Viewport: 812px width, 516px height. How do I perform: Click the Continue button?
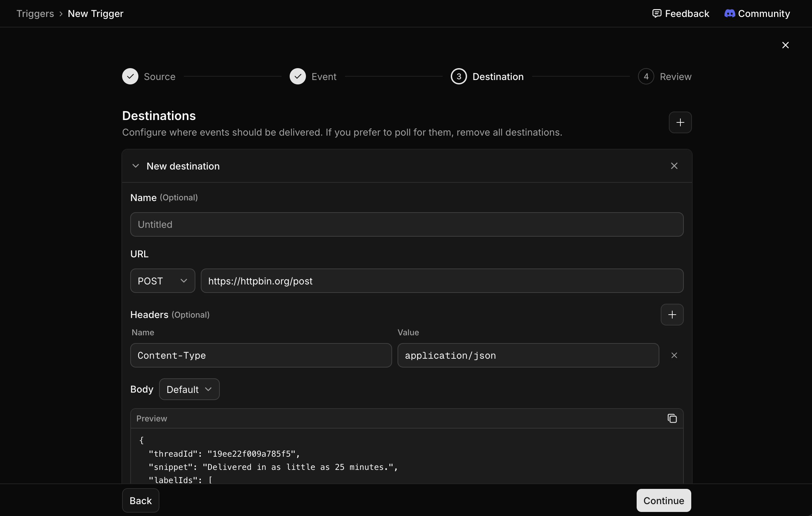[664, 500]
